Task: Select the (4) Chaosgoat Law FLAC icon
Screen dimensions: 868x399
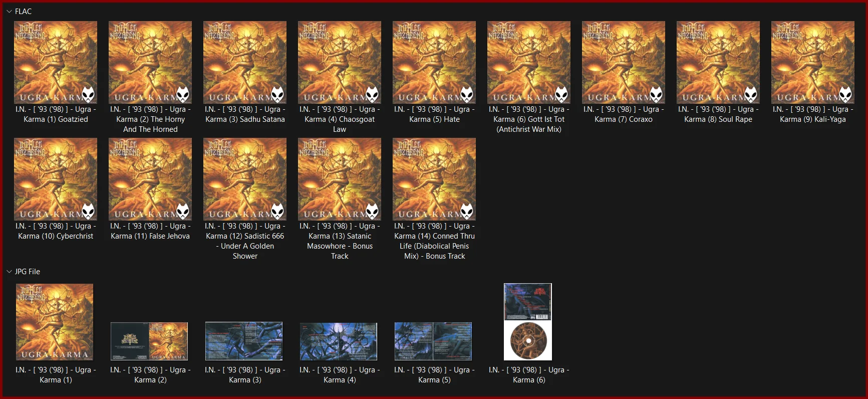Action: [x=340, y=62]
